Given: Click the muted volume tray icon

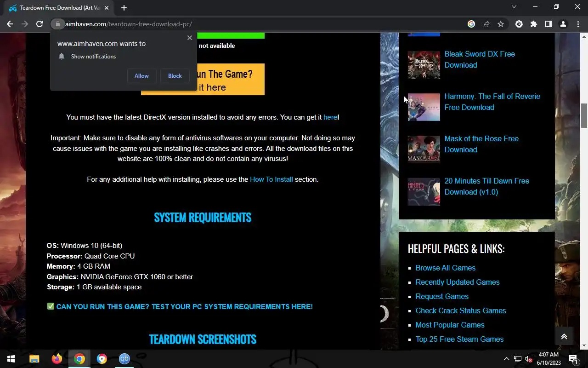Looking at the screenshot, I should coord(528,359).
